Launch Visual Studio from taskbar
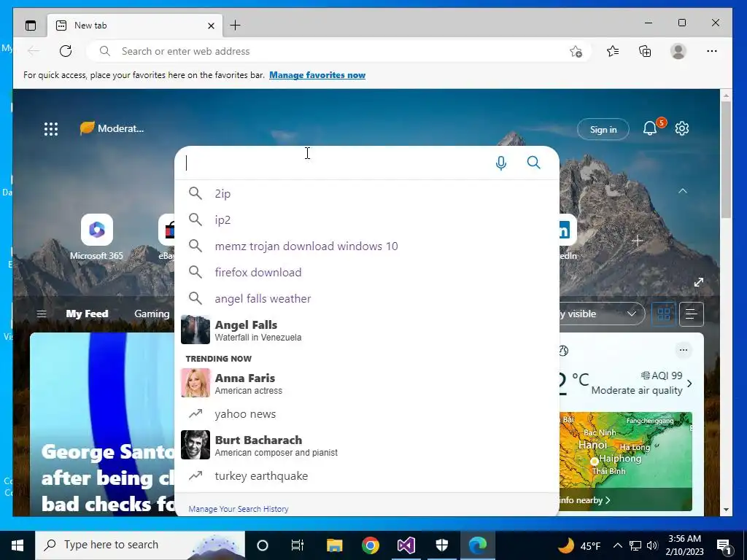This screenshot has width=747, height=560. pyautogui.click(x=406, y=545)
